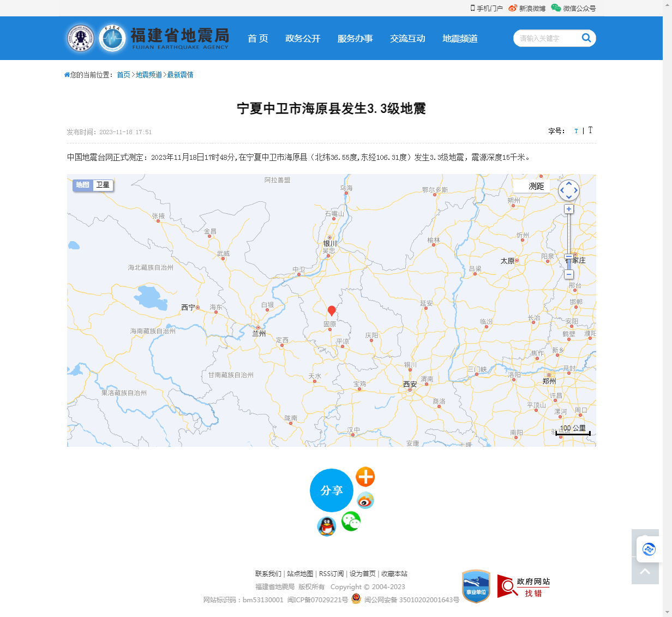Open the 政务公开 navigation menu
The width and height of the screenshot is (672, 617).
pos(303,38)
